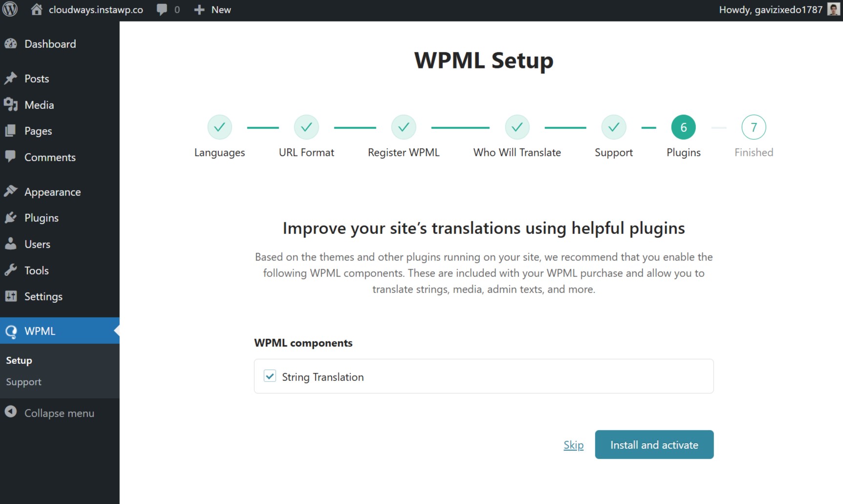843x504 pixels.
Task: Click the Posts pushpin icon
Action: pyautogui.click(x=11, y=79)
